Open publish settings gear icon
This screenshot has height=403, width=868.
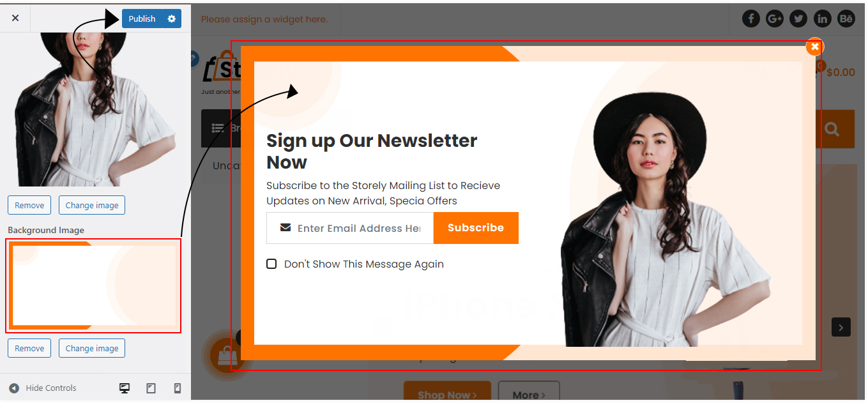pos(171,19)
